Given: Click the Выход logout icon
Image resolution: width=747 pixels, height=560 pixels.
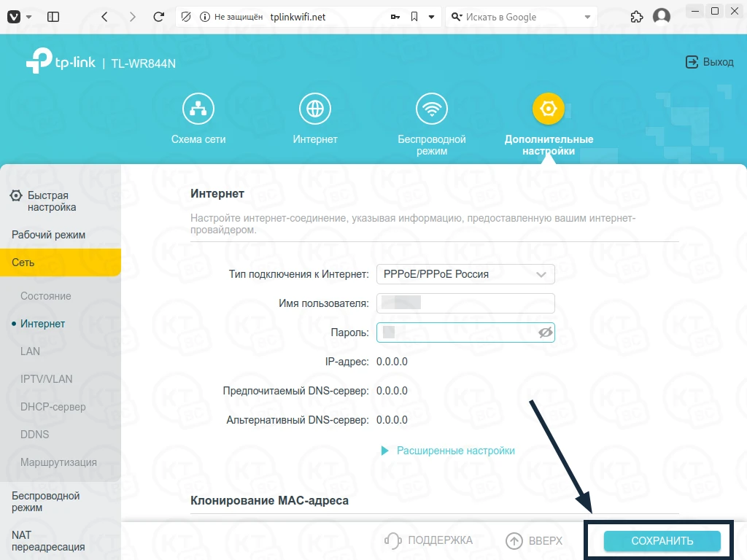Looking at the screenshot, I should pyautogui.click(x=692, y=62).
